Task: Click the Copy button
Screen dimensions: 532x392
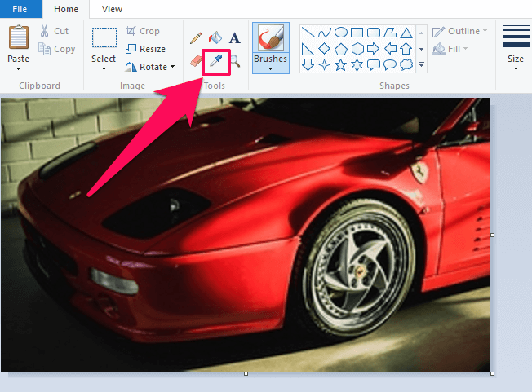Action: [x=56, y=49]
